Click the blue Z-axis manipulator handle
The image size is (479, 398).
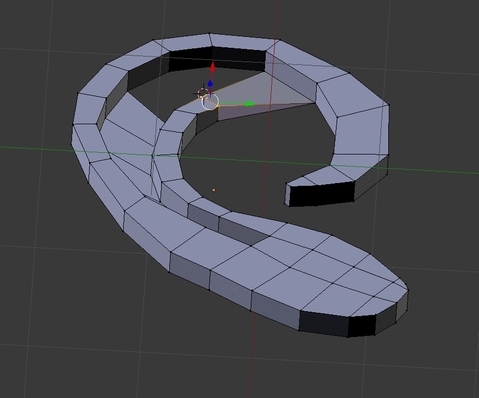[x=210, y=83]
